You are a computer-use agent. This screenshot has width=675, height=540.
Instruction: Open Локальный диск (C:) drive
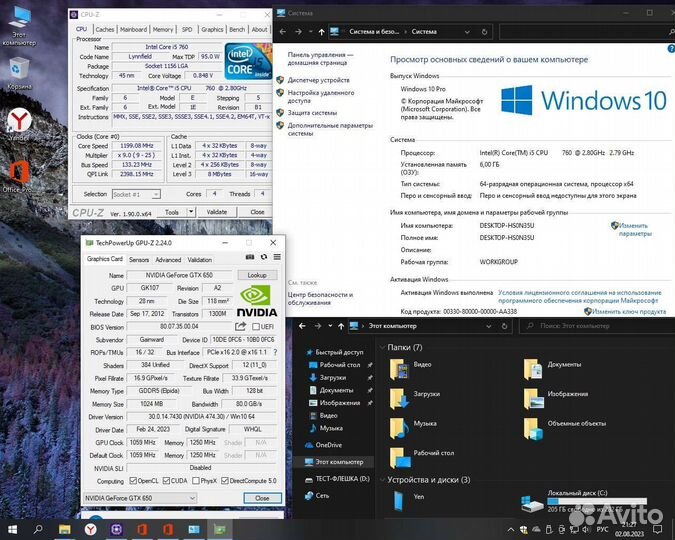point(532,502)
